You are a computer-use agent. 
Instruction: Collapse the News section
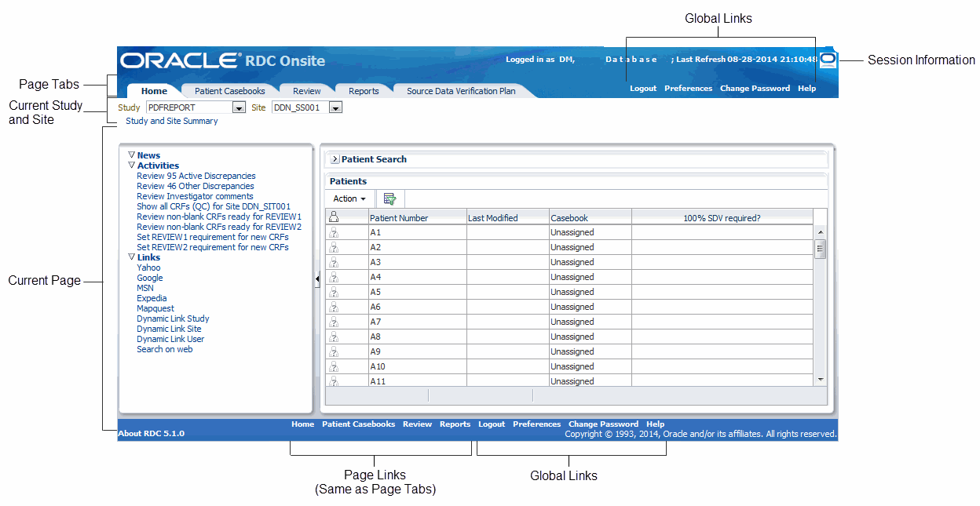pos(131,155)
